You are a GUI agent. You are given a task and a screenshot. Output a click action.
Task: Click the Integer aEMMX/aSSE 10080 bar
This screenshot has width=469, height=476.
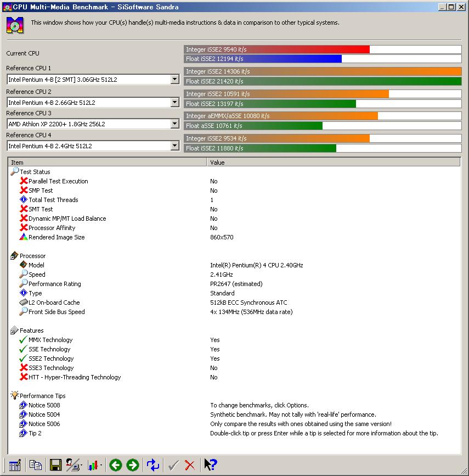[x=323, y=116]
